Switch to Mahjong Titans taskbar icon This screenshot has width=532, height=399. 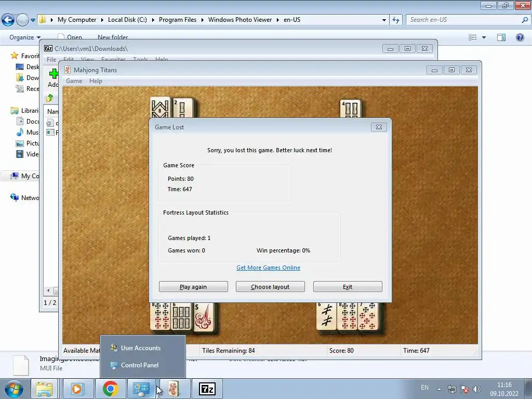(x=174, y=389)
